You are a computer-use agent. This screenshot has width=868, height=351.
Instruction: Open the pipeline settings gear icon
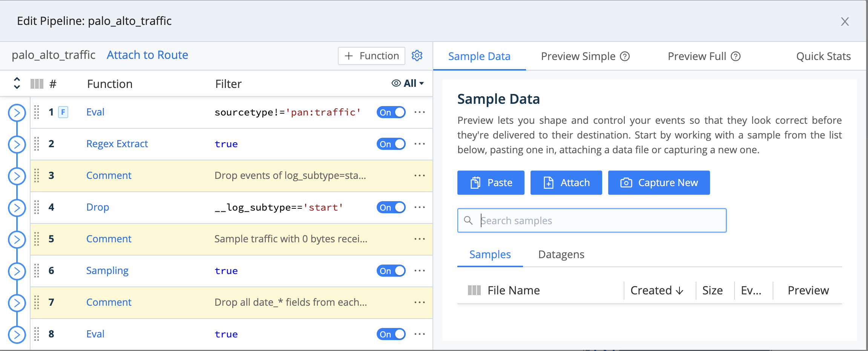tap(417, 55)
